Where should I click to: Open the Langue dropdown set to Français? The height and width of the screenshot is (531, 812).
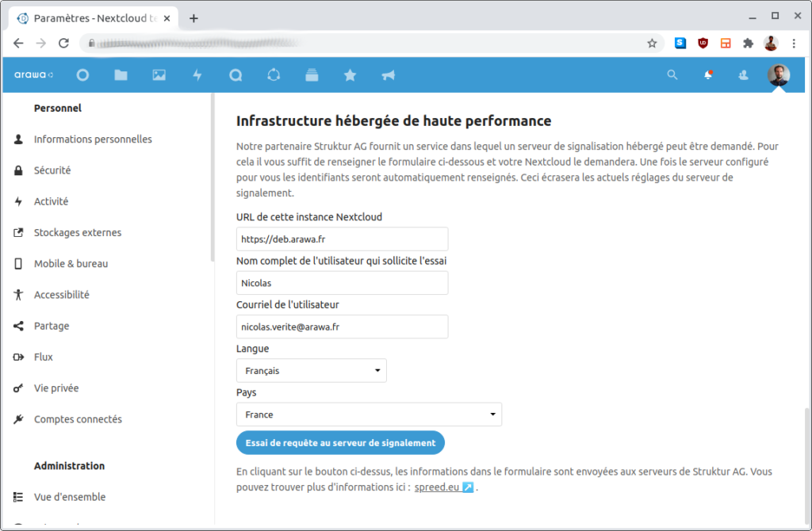pyautogui.click(x=311, y=371)
